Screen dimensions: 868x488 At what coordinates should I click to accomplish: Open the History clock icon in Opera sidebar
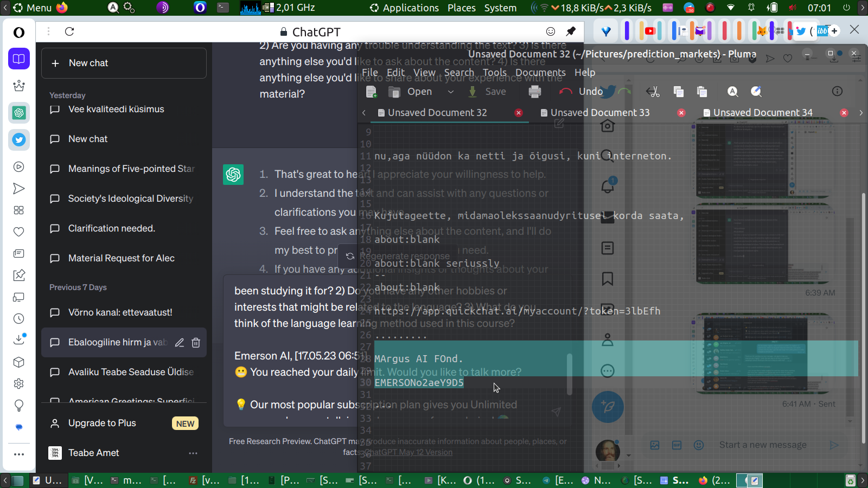coord(19,319)
